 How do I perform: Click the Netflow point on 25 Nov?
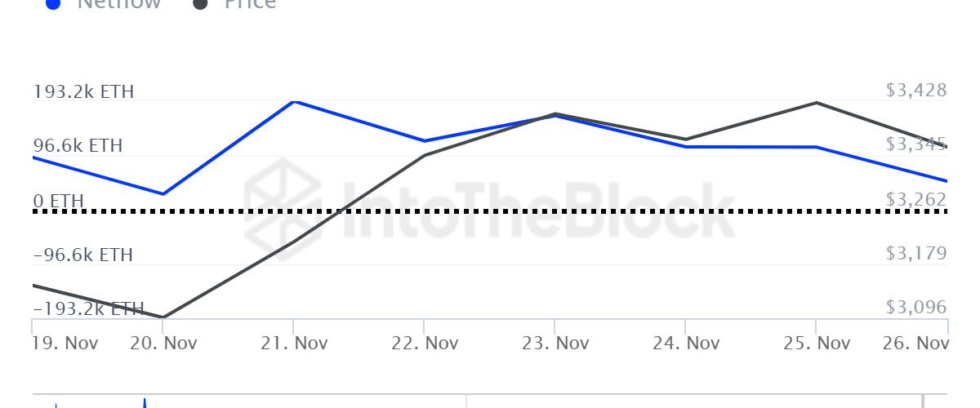[x=816, y=147]
